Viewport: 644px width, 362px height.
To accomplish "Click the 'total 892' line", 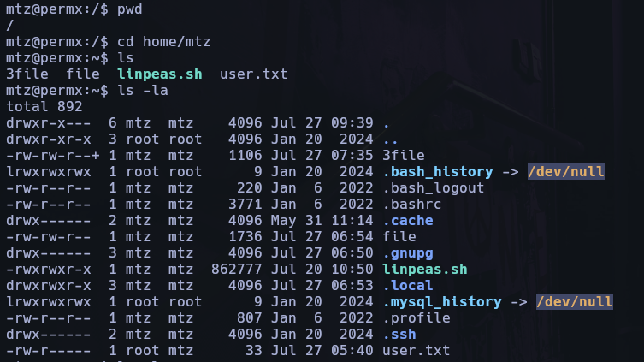I will point(44,107).
